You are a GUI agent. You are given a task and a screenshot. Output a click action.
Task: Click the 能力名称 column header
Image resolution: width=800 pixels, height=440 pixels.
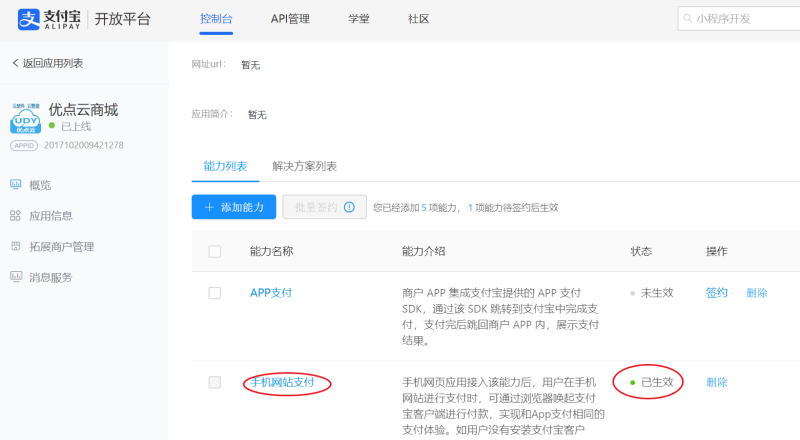click(271, 251)
